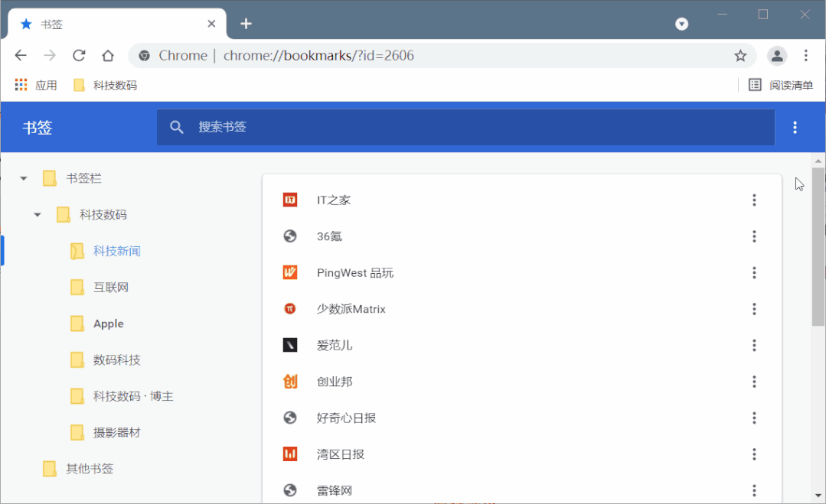Reload the bookmarks page
826x504 pixels.
pos(79,55)
